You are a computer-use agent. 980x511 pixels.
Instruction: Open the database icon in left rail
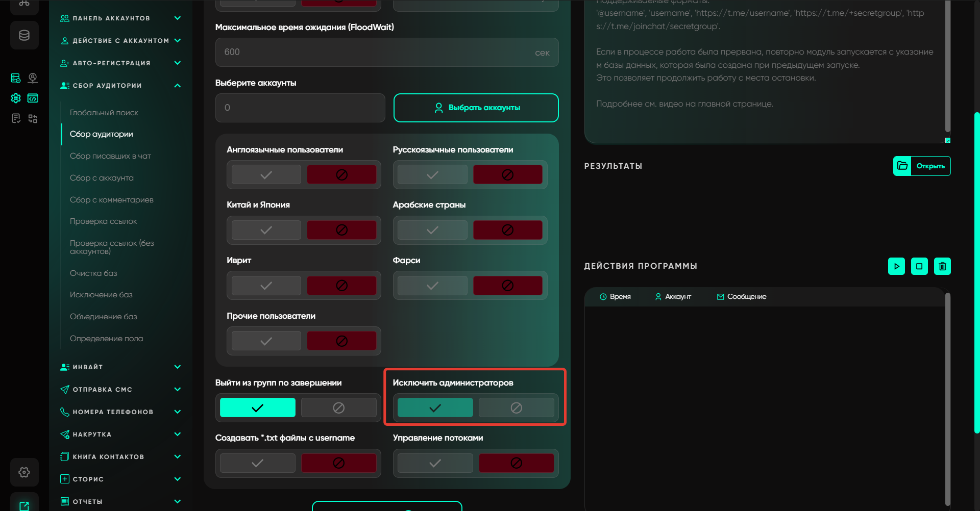tap(24, 35)
